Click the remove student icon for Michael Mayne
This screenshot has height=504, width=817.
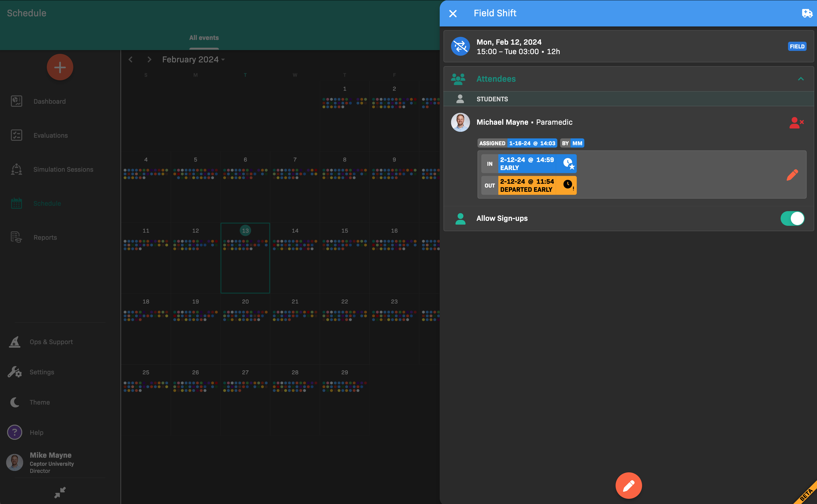click(x=796, y=123)
